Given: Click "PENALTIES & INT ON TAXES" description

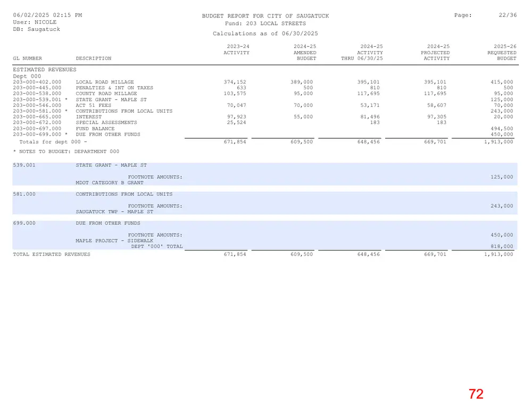Looking at the screenshot, I should [114, 88].
